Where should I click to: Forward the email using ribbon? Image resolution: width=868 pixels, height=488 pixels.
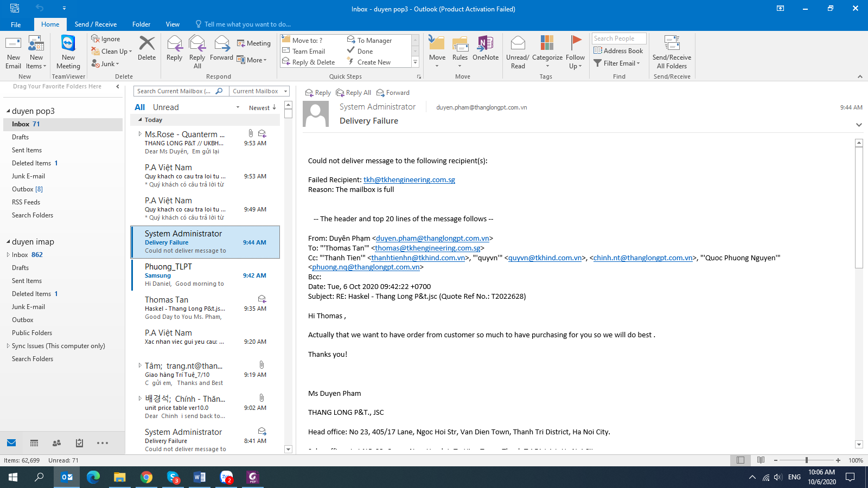click(221, 49)
